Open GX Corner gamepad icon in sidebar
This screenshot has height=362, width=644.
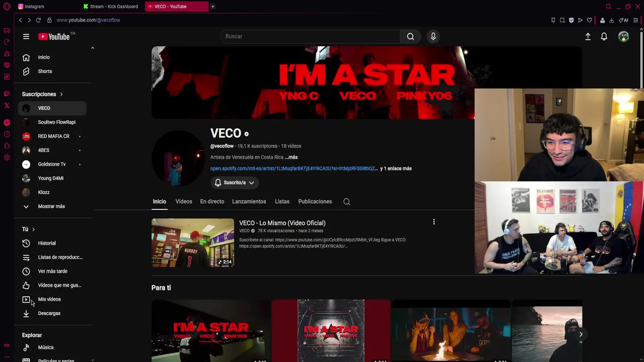(x=7, y=31)
